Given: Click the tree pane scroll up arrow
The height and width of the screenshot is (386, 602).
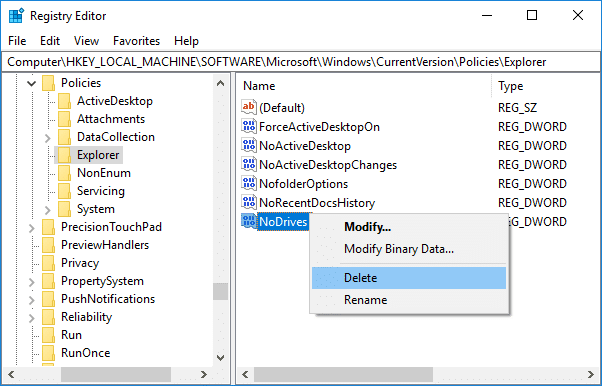Looking at the screenshot, I should pyautogui.click(x=220, y=83).
